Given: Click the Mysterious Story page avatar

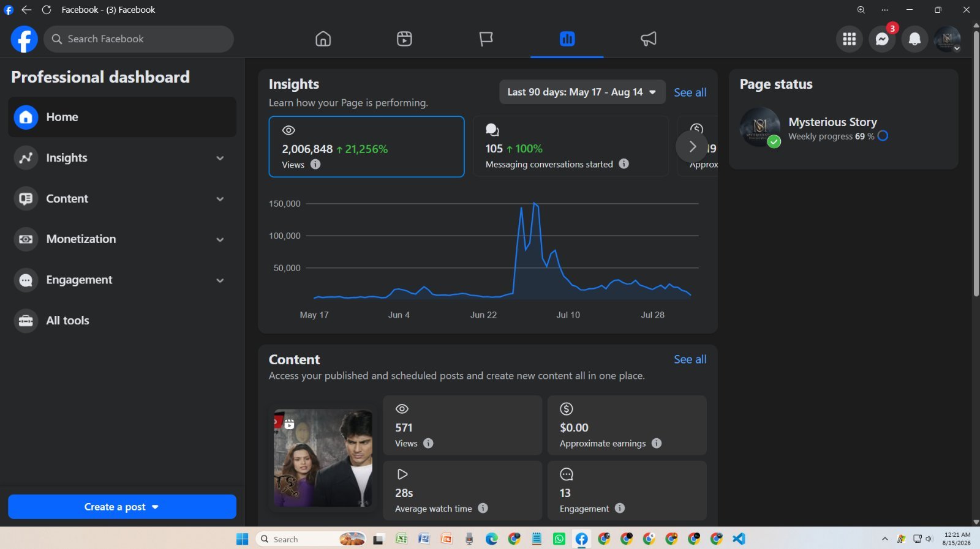Looking at the screenshot, I should click(759, 127).
